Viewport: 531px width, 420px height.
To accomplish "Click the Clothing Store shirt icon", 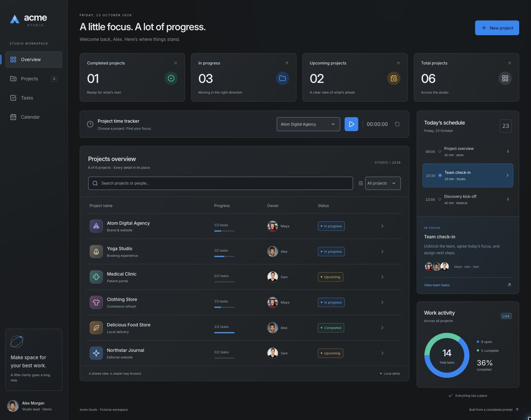I will pos(96,302).
